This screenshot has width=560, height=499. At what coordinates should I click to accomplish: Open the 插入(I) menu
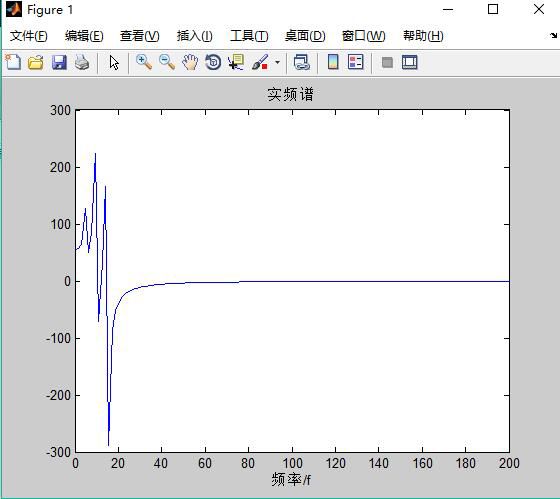tap(195, 36)
